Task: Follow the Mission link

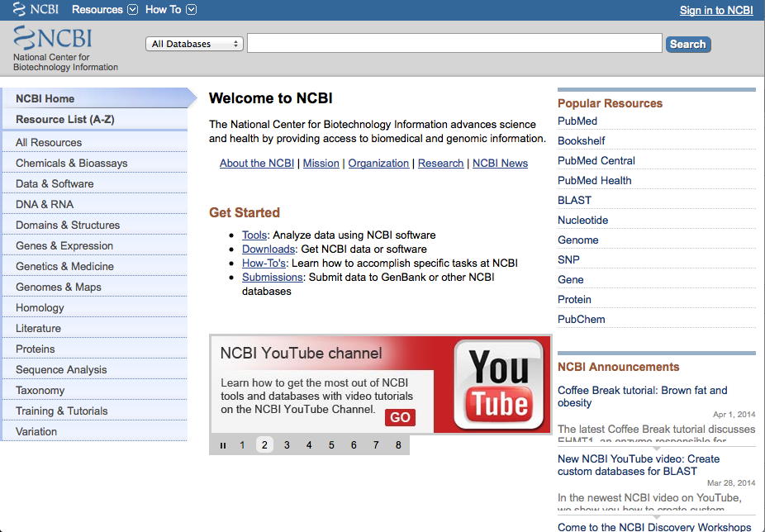Action: pos(321,163)
